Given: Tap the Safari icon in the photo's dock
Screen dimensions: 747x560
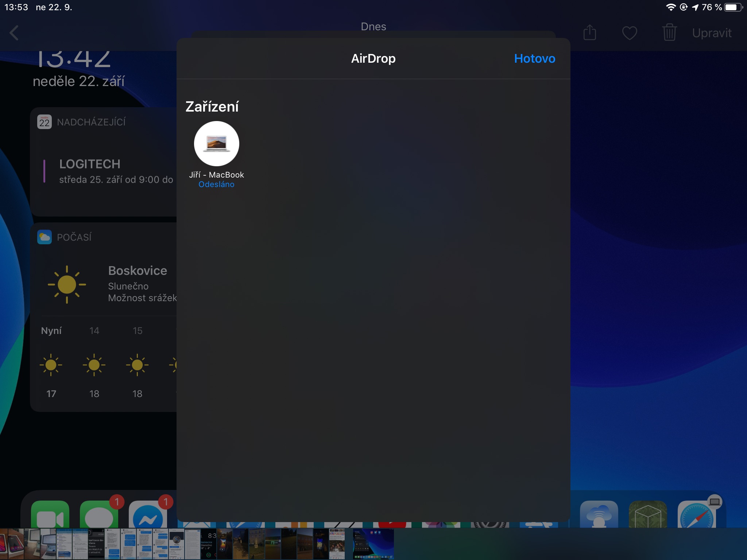Looking at the screenshot, I should click(x=696, y=514).
